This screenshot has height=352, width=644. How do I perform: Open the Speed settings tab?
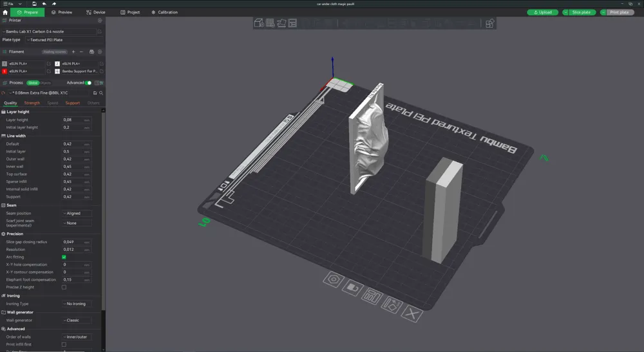53,103
